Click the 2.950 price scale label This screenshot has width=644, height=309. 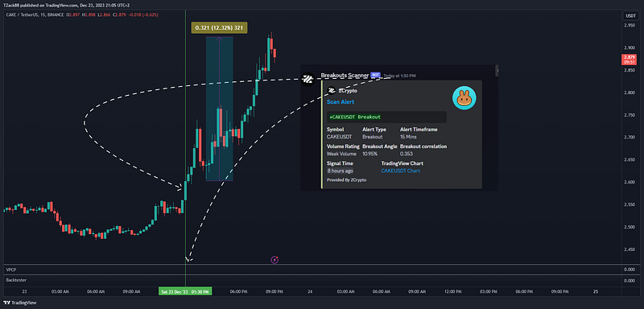(630, 26)
